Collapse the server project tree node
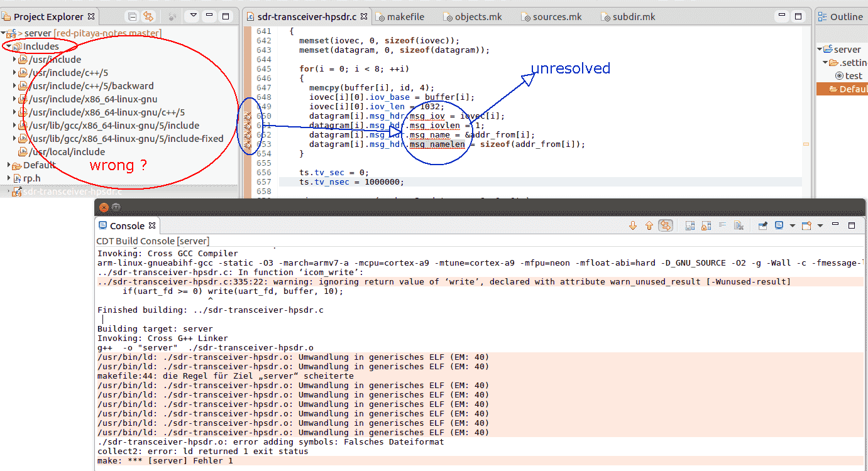Screen dimensions: 868x471 pos(4,33)
